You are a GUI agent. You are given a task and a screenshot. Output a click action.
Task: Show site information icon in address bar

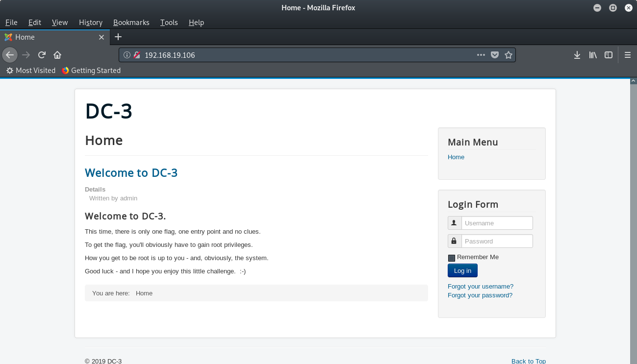coord(127,55)
